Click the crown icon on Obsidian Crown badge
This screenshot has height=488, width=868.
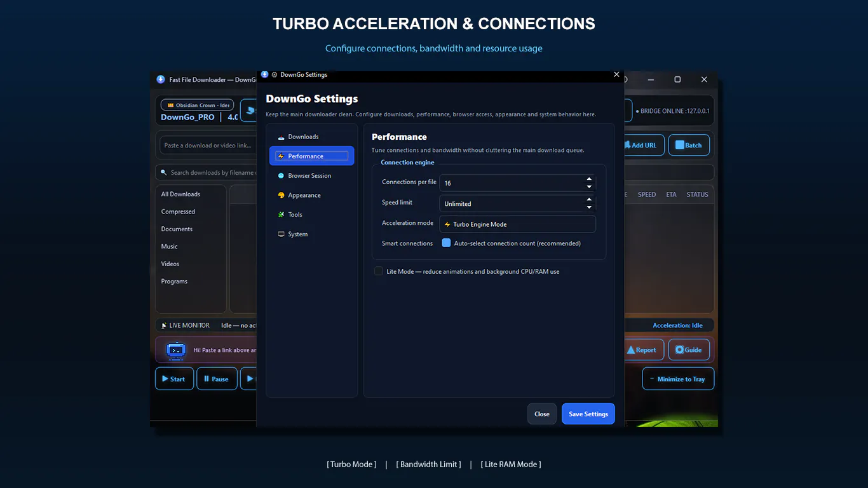(x=171, y=105)
